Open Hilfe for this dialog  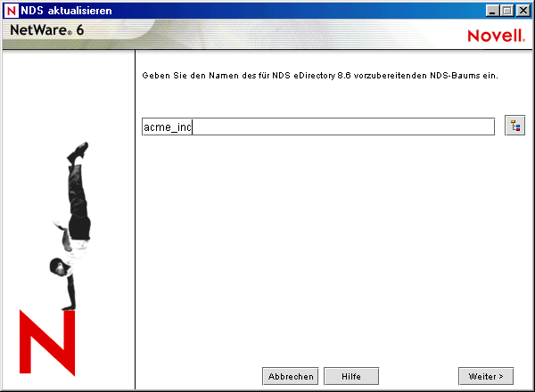pos(351,376)
